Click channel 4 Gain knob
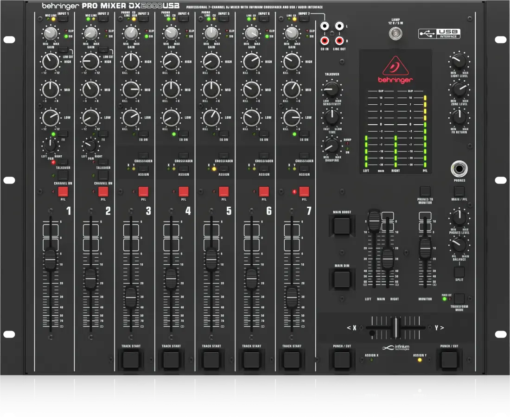This screenshot has height=420, width=510. (x=171, y=33)
